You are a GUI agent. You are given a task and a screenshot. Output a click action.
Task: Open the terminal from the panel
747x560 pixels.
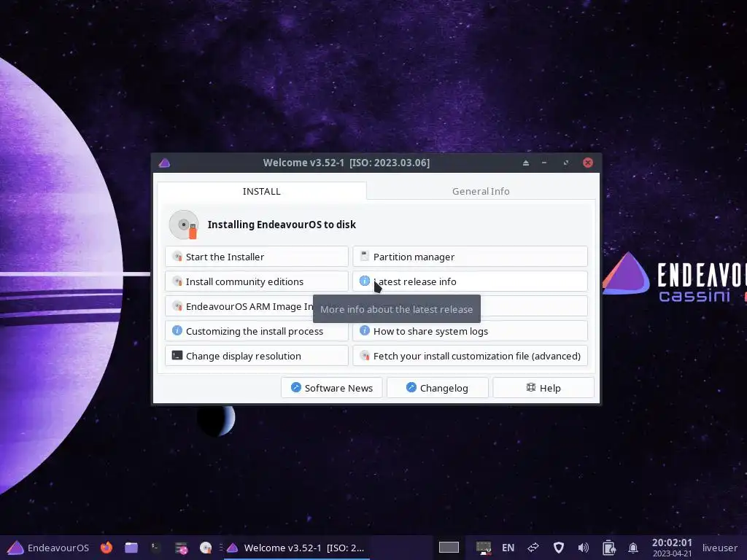pyautogui.click(x=156, y=548)
